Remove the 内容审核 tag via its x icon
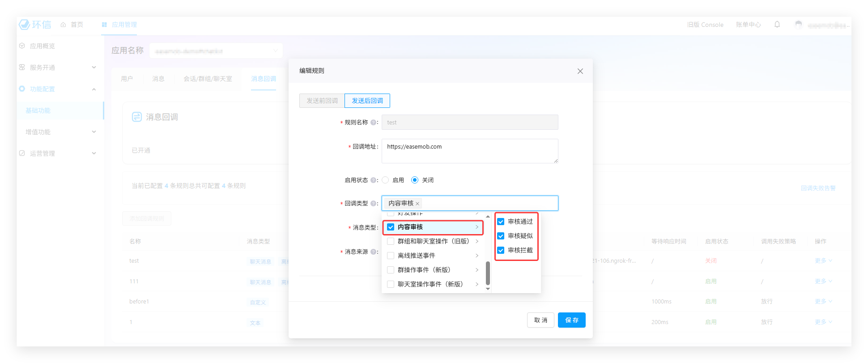 coord(417,204)
